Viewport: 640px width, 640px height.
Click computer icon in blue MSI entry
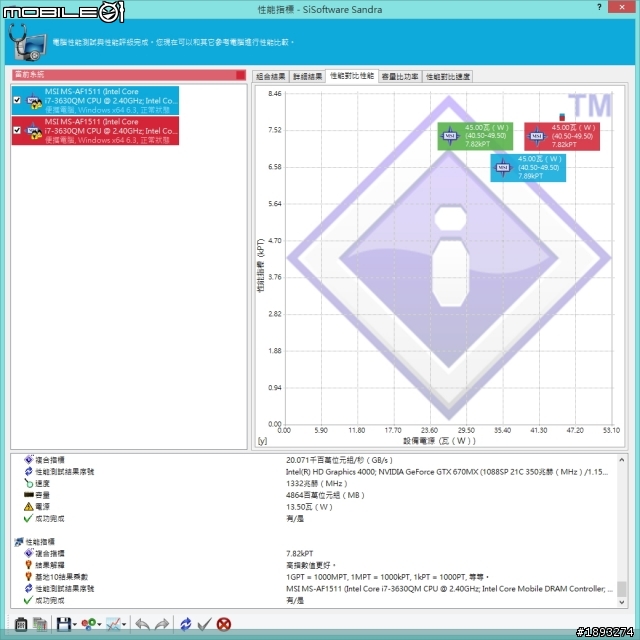click(33, 101)
